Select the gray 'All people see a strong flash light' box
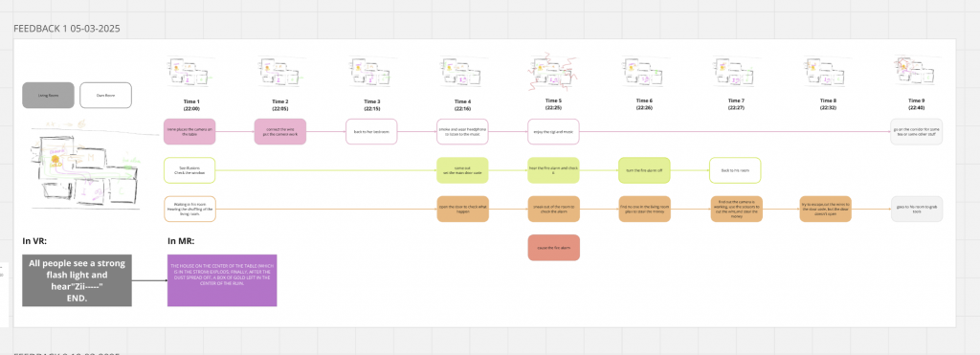The width and height of the screenshot is (980, 355). (x=77, y=280)
